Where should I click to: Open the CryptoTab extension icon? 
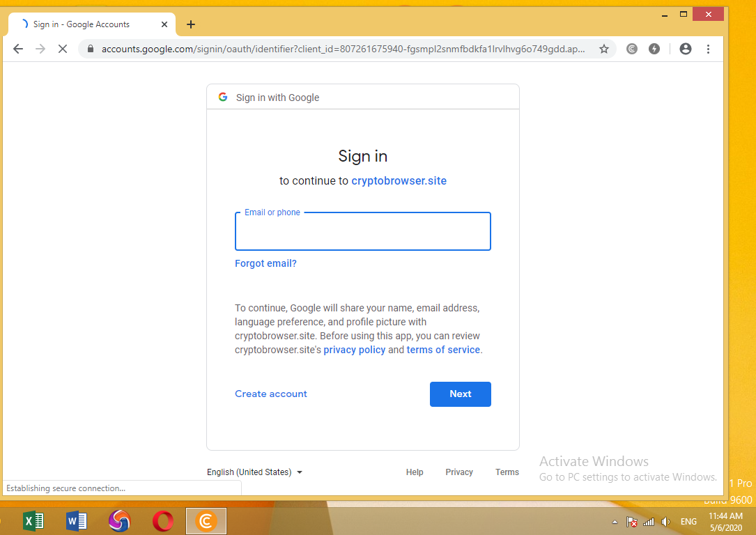tap(632, 49)
